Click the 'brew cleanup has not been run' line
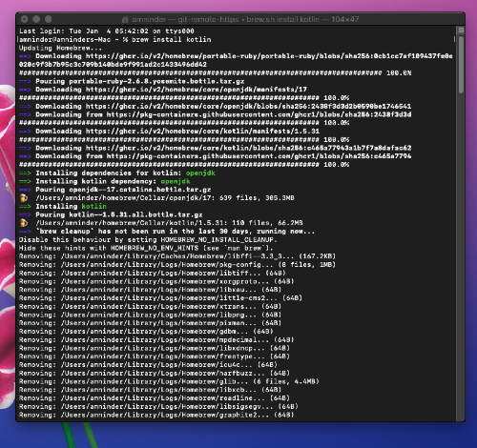Viewport: 477px width, 448px height. (x=167, y=232)
